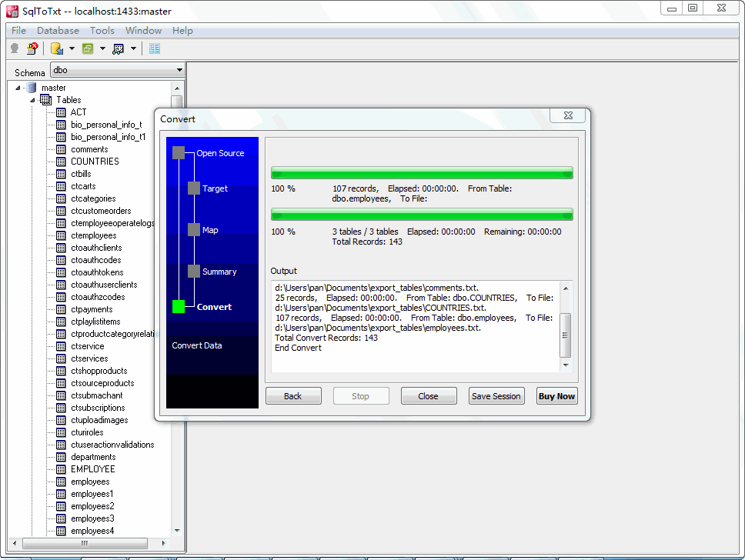Open the Database menu
This screenshot has width=745, height=560.
click(x=58, y=31)
